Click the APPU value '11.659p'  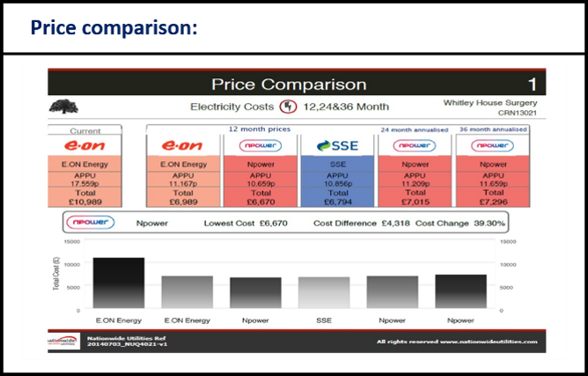click(493, 183)
